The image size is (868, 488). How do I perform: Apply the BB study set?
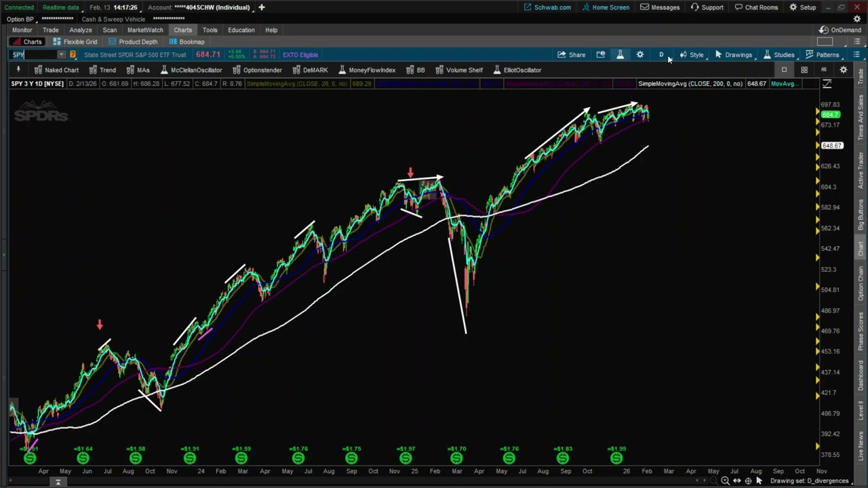[x=416, y=70]
